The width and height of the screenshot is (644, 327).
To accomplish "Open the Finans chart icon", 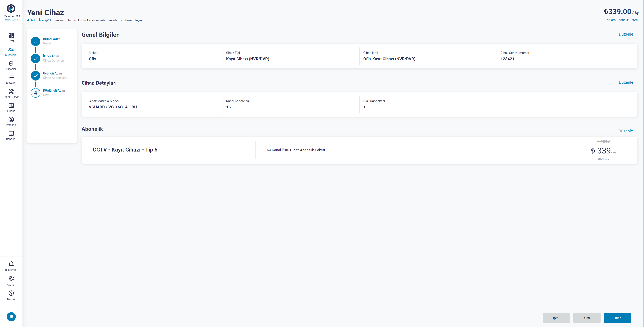I will (x=11, y=106).
